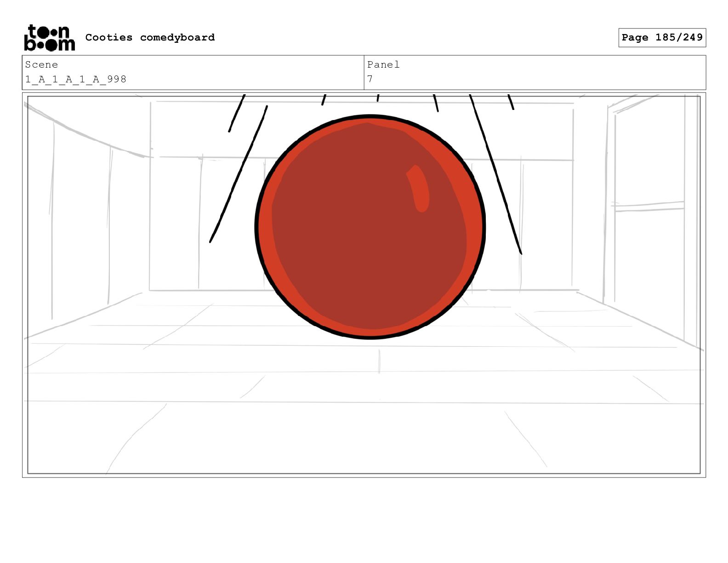Click the 'Panel' header label

pyautogui.click(x=383, y=64)
